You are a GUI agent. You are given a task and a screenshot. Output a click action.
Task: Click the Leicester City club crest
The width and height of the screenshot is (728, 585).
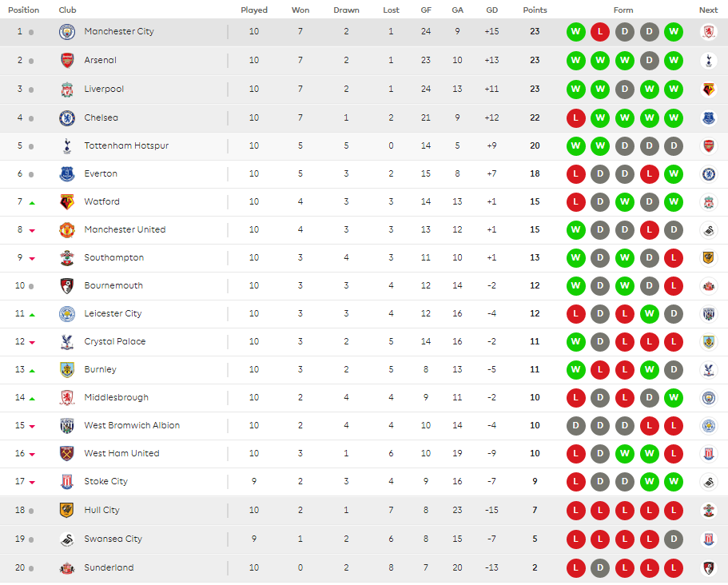pos(67,314)
